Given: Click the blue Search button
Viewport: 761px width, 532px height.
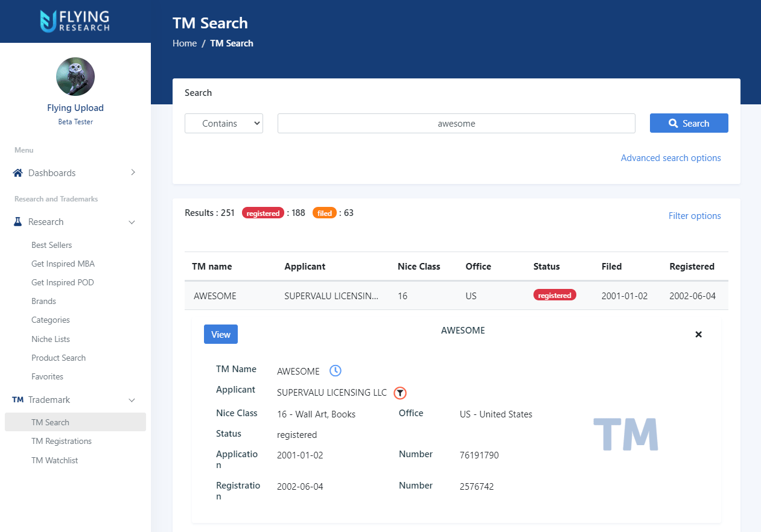Looking at the screenshot, I should click(689, 123).
